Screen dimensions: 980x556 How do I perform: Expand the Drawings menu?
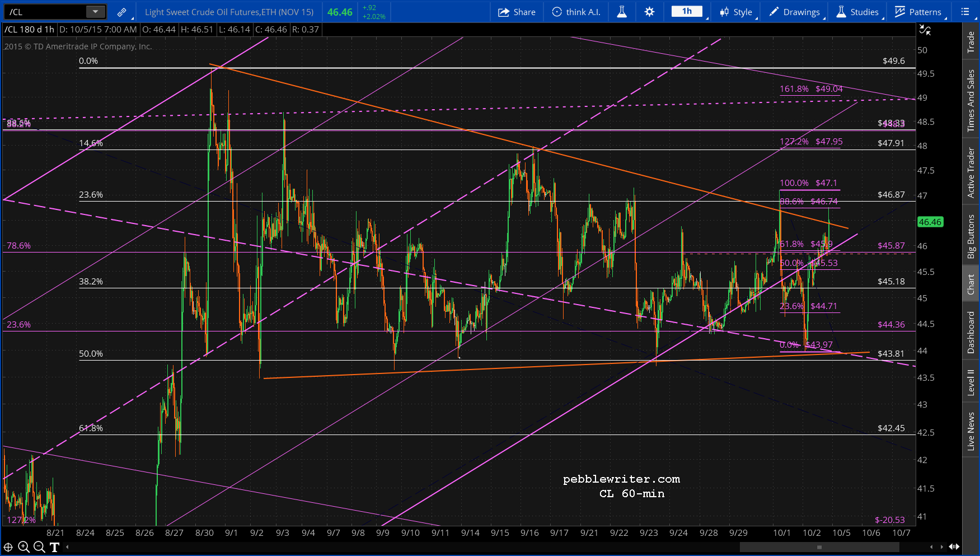point(795,12)
